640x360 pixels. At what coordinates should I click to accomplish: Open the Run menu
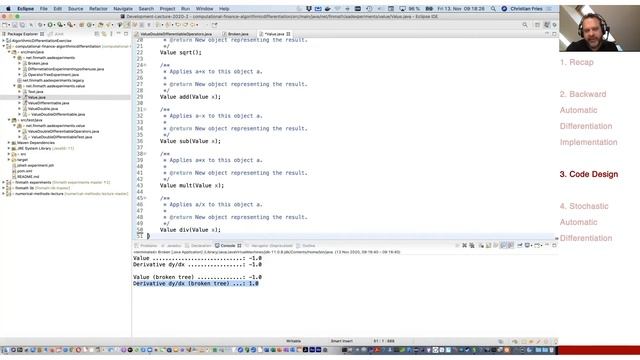(x=185, y=9)
